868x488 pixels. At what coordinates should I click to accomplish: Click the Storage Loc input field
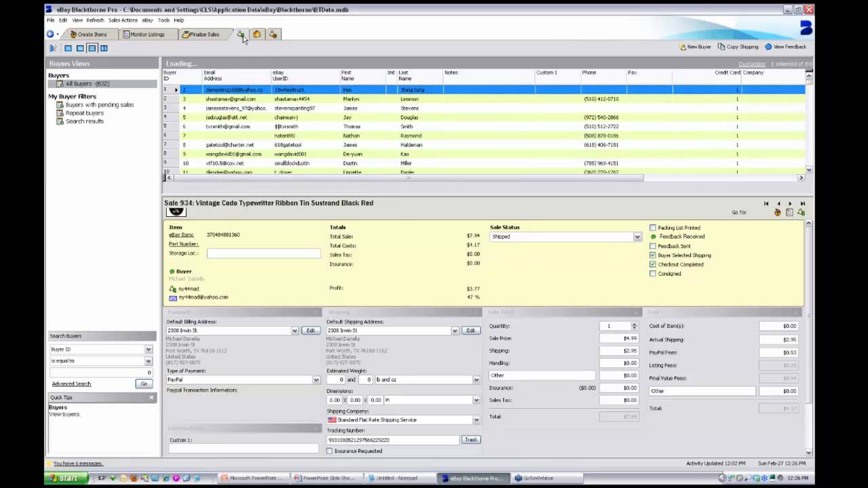pos(263,253)
